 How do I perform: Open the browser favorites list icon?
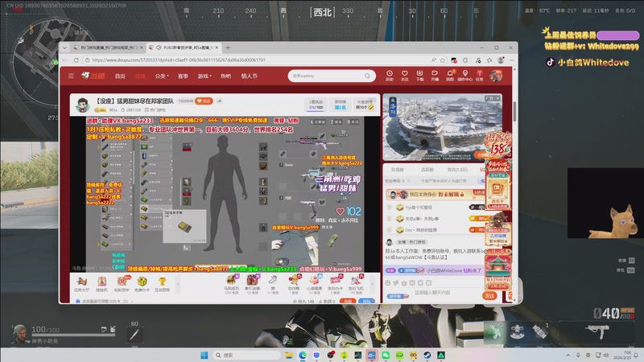click(489, 60)
